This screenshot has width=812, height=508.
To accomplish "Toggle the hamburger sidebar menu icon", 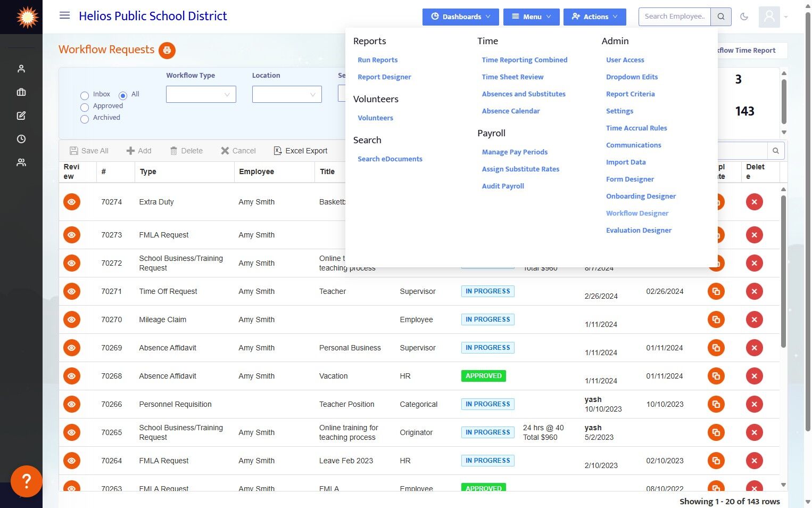I will pos(64,15).
